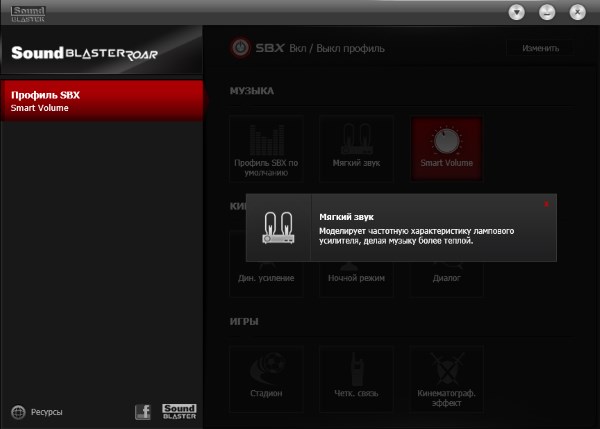Open the Ресурсы globe link
This screenshot has width=600, height=429.
click(37, 412)
